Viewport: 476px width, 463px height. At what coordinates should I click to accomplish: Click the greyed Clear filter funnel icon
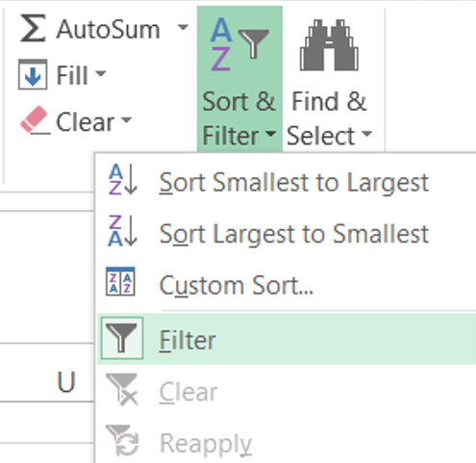(122, 389)
